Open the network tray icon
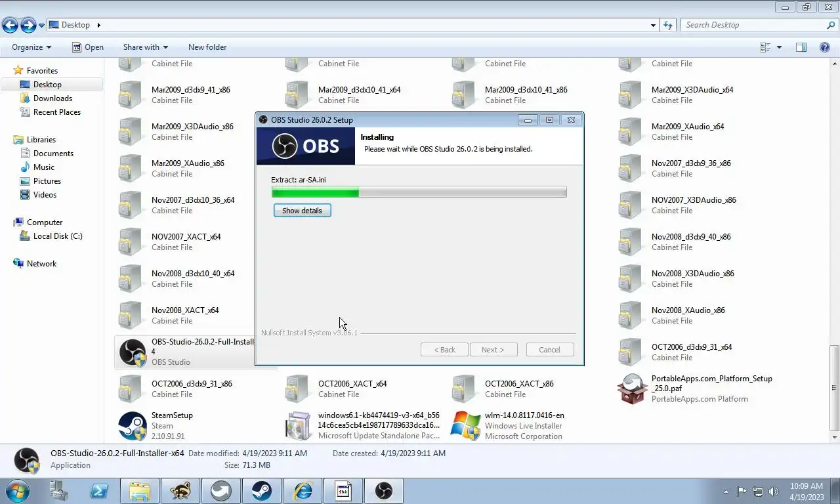Screen dimensions: 840x504 758,492
